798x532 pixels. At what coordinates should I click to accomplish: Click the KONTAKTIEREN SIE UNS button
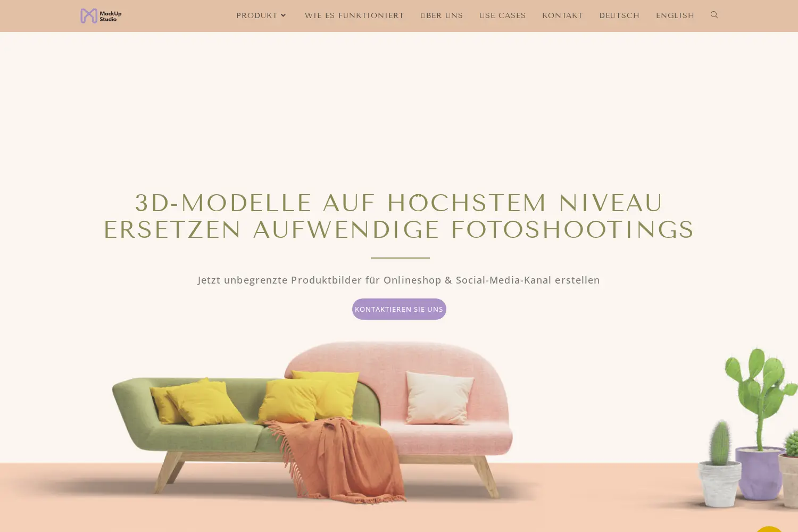(x=399, y=309)
